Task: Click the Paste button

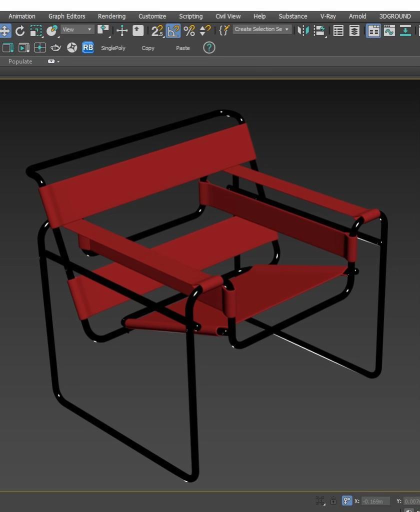Action: [x=183, y=48]
